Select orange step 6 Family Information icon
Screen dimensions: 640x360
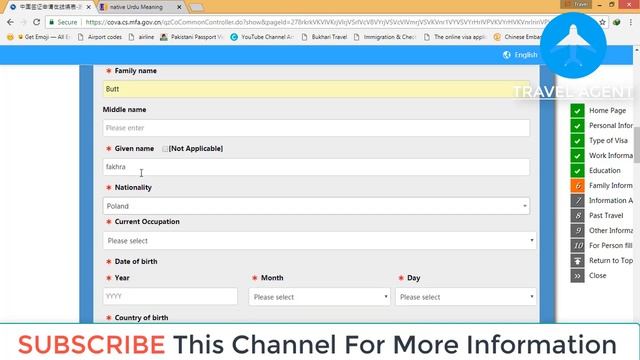[x=577, y=186]
